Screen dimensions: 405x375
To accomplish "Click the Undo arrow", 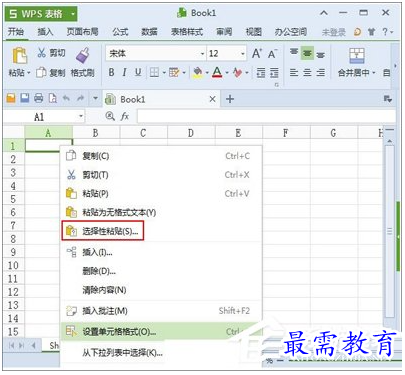I will pyautogui.click(x=66, y=98).
